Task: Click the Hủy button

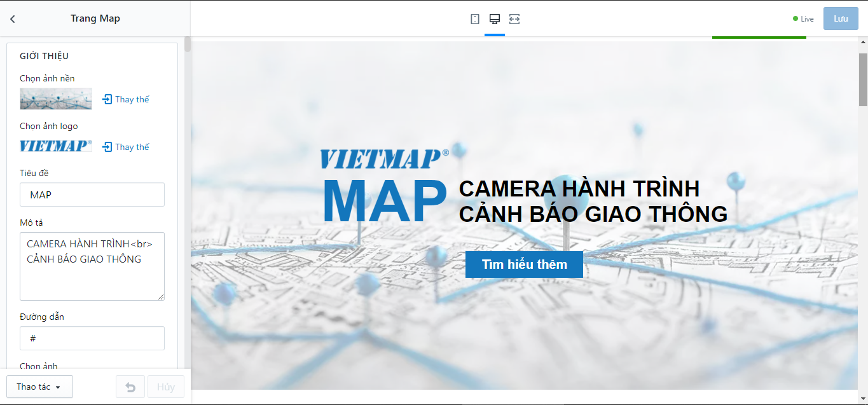Action: click(166, 387)
